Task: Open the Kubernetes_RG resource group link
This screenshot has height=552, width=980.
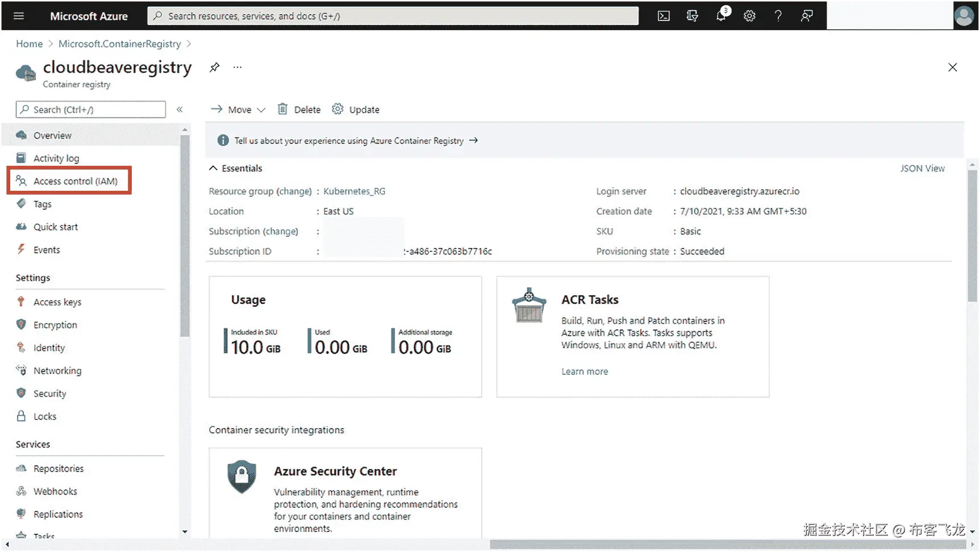Action: point(354,191)
